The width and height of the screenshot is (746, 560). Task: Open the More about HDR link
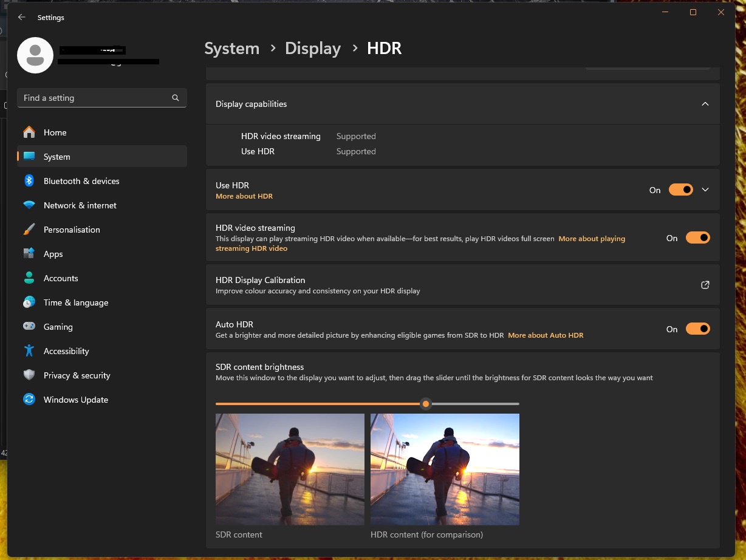click(244, 196)
